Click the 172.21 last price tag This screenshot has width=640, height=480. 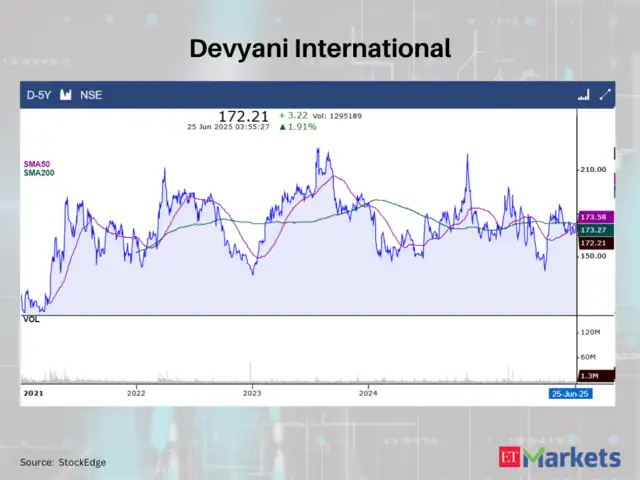[x=596, y=243]
